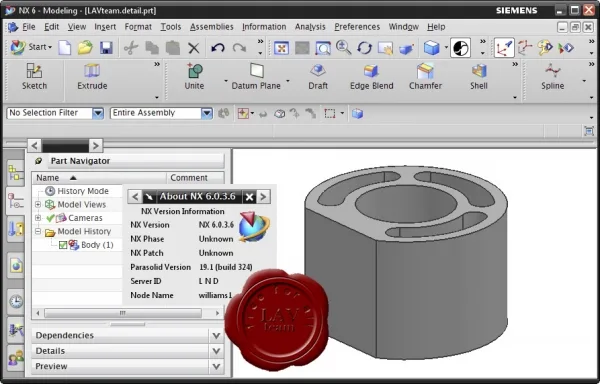Launch the Extrude tool
This screenshot has width=600, height=384.
pos(92,76)
